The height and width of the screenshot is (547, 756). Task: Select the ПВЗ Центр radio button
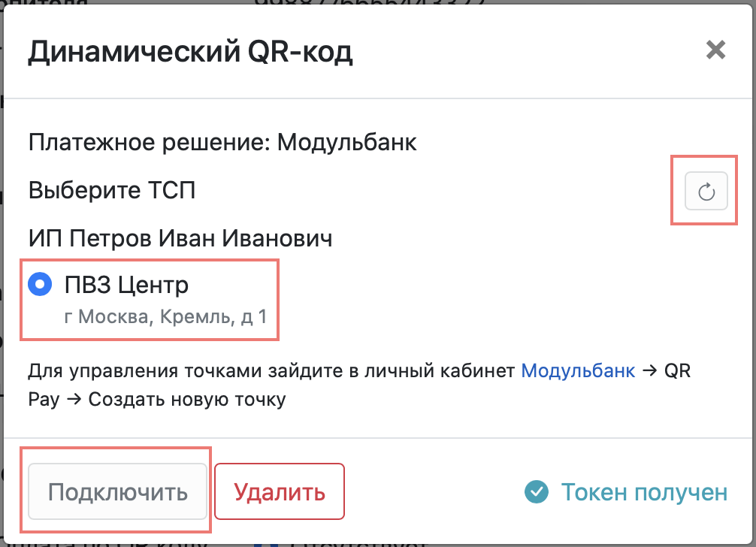click(40, 284)
